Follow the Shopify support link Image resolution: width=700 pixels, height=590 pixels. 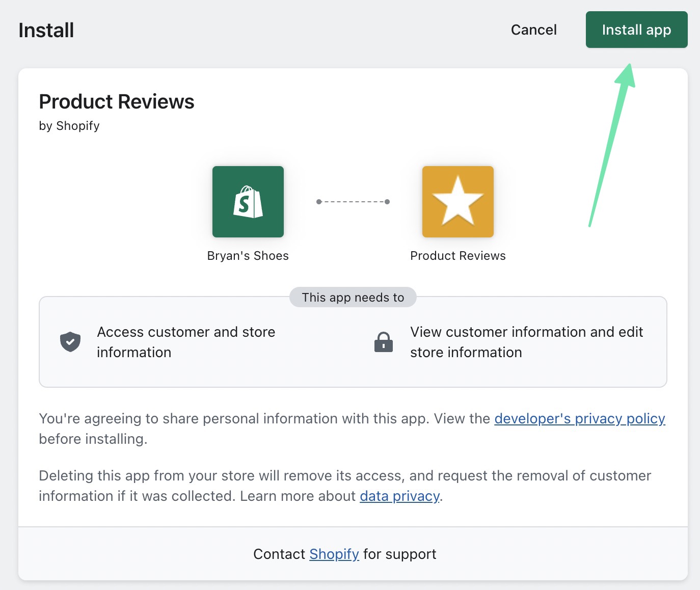coord(334,554)
